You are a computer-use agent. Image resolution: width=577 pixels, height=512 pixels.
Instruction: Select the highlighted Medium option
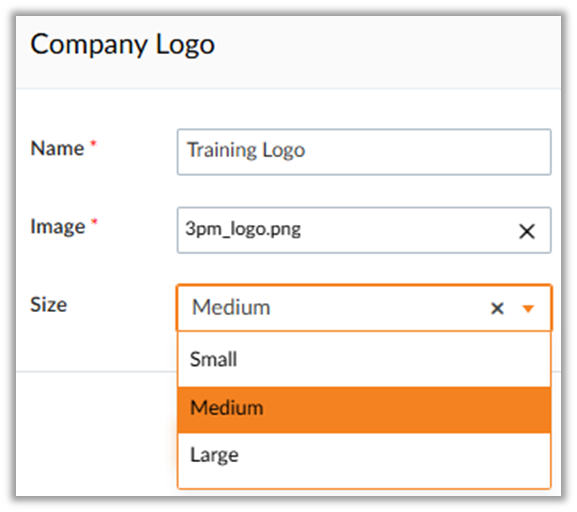click(364, 409)
